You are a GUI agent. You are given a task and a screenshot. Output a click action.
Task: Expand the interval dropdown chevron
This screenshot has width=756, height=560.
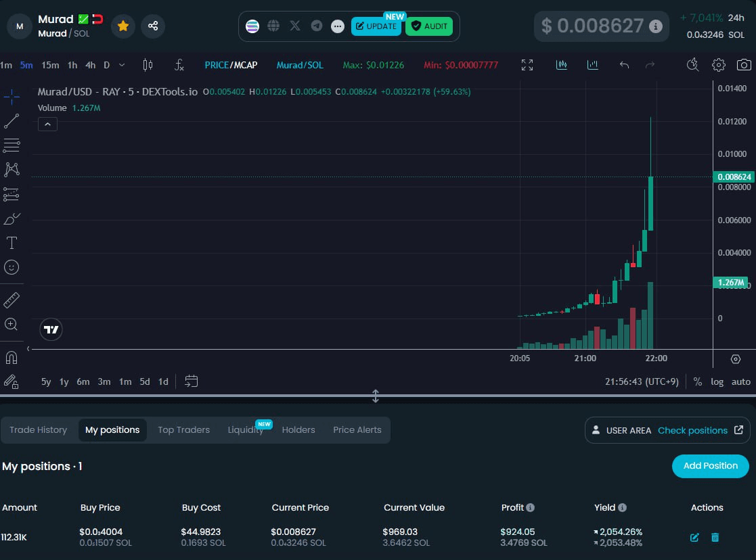122,65
